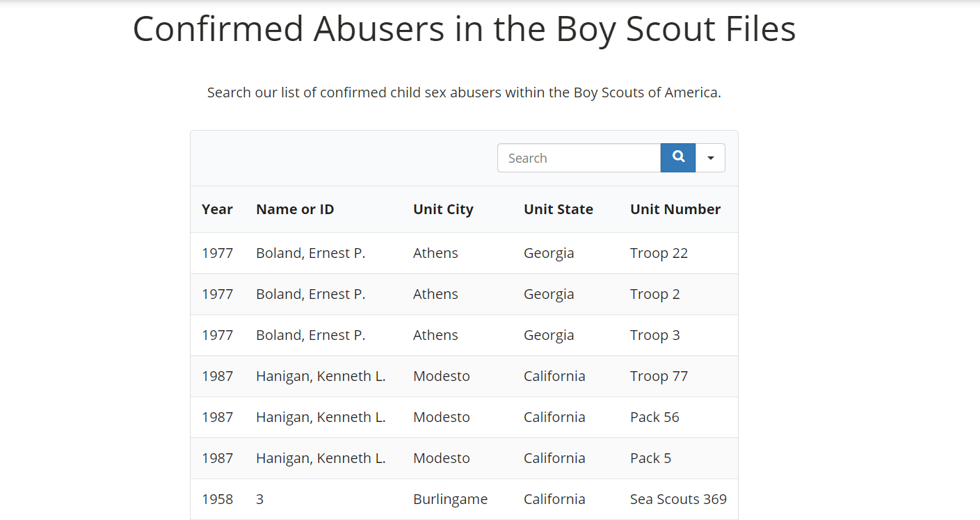Click into the Search input field
This screenshot has height=520, width=980.
point(579,158)
